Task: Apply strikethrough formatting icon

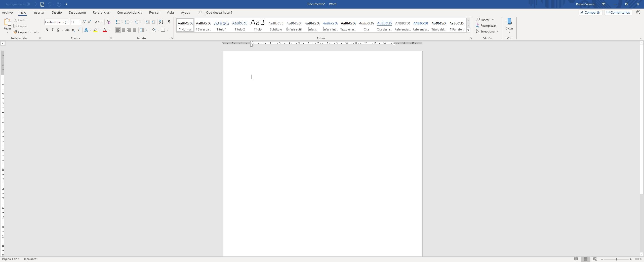Action: [67, 30]
